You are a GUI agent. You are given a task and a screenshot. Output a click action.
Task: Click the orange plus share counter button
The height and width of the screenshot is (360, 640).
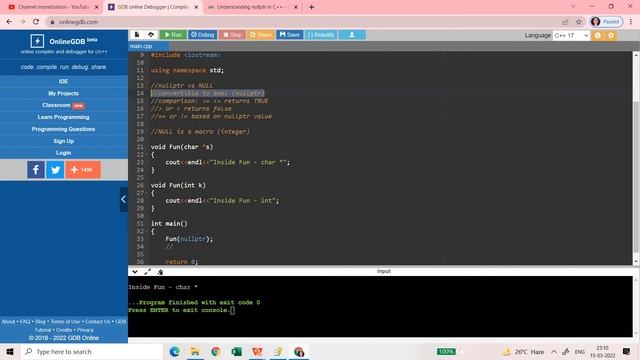click(x=83, y=169)
